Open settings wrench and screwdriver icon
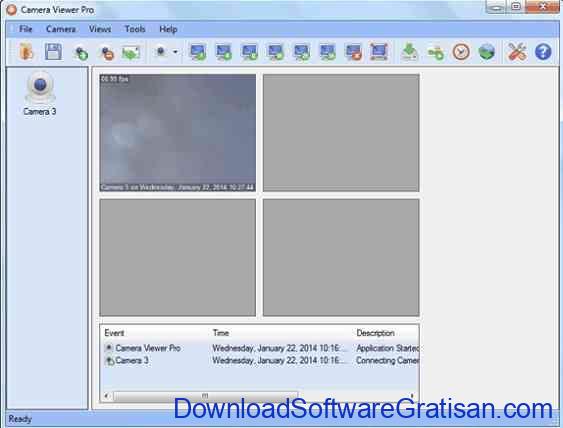563x428 pixels. 517,52
